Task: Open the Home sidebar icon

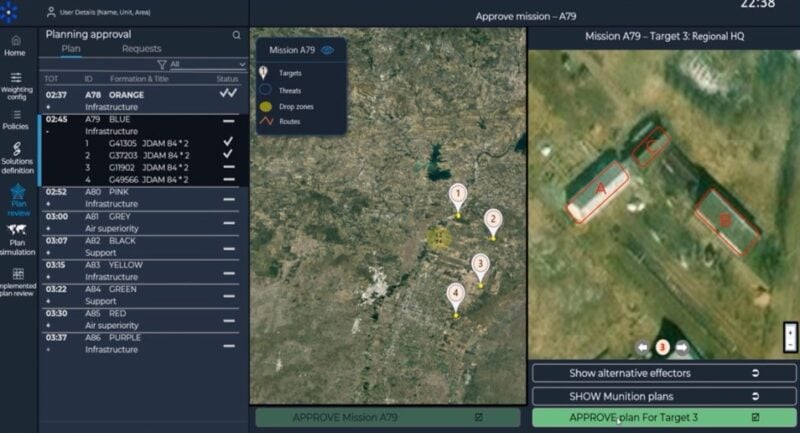Action: 14,43
